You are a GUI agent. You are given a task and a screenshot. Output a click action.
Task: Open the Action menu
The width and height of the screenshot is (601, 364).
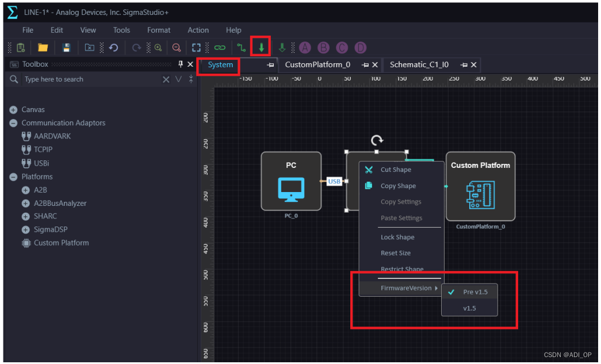click(198, 30)
